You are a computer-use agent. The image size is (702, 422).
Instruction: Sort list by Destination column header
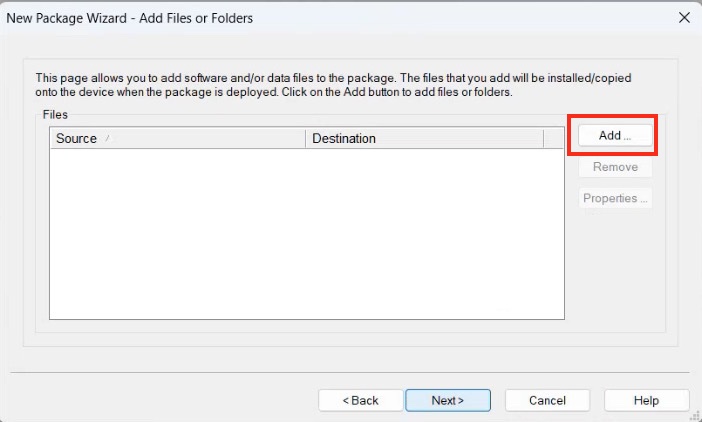coord(344,139)
